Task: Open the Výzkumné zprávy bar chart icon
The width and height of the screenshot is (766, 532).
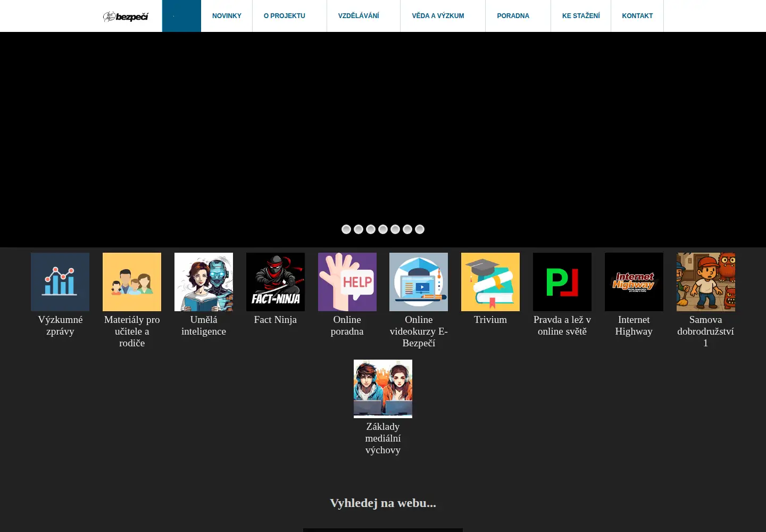Action: point(60,282)
